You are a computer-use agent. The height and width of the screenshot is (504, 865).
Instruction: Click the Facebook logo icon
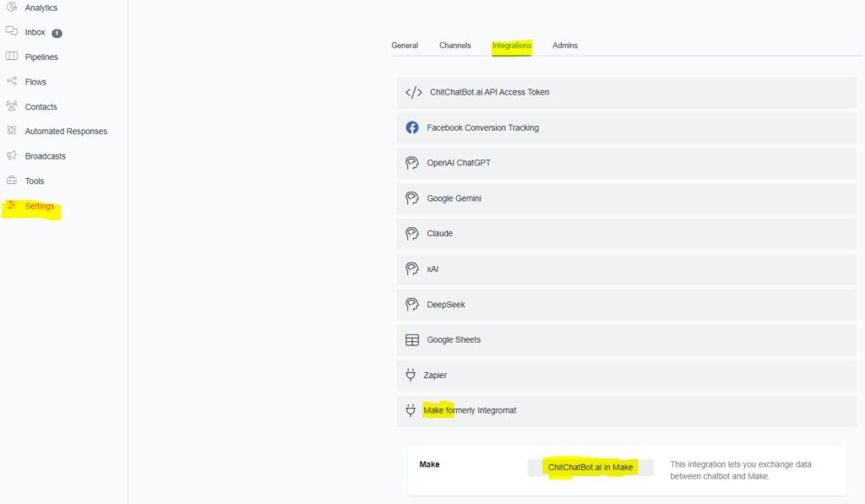[412, 127]
